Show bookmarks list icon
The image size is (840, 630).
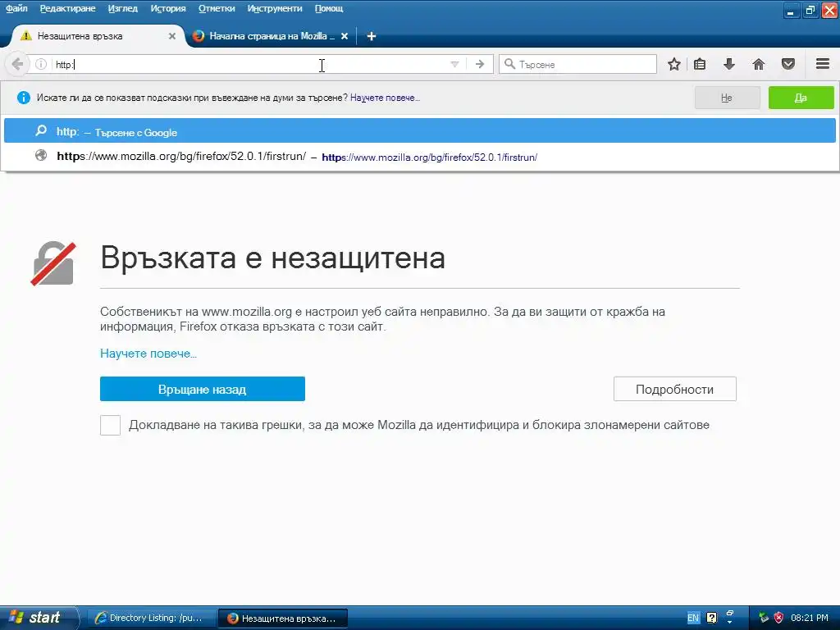[x=700, y=64]
